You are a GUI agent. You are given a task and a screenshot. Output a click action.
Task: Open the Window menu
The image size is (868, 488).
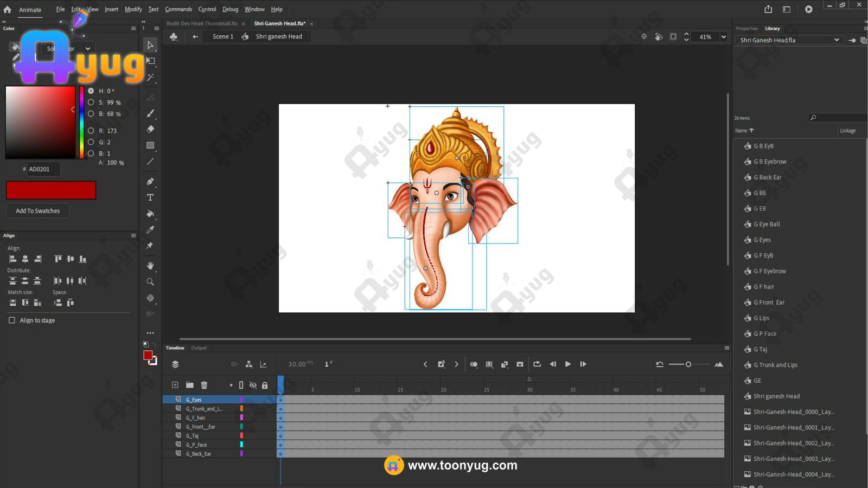(254, 9)
